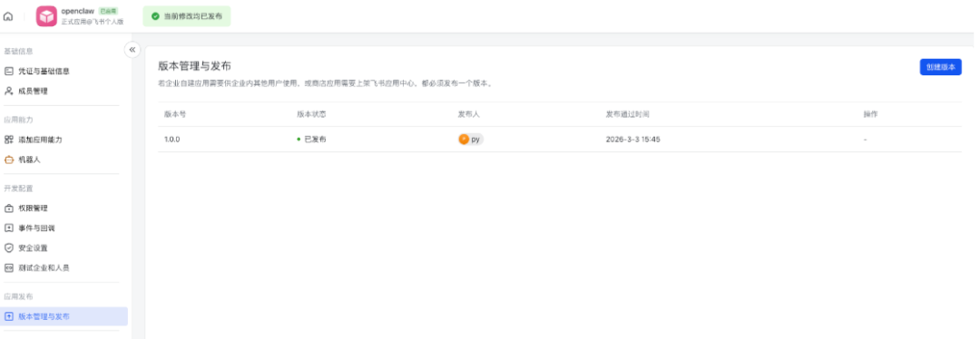The image size is (980, 339).
Task: Click the 当前修改均已发布 status banner
Action: click(x=187, y=17)
